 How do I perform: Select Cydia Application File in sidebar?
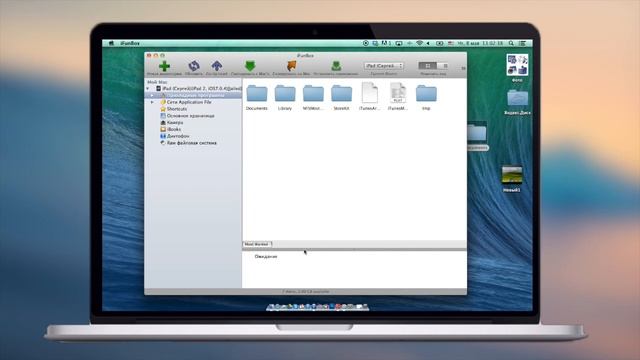(x=189, y=102)
